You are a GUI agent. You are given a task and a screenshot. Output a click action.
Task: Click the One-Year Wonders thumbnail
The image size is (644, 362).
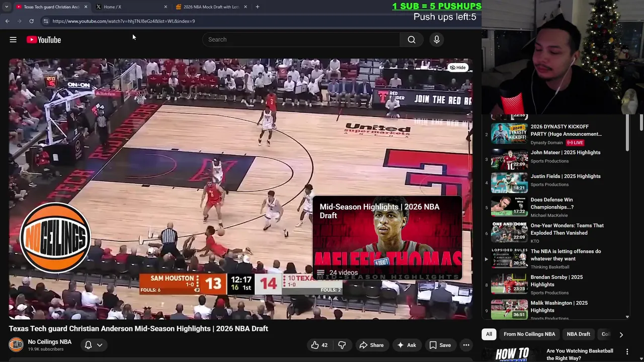509,232
